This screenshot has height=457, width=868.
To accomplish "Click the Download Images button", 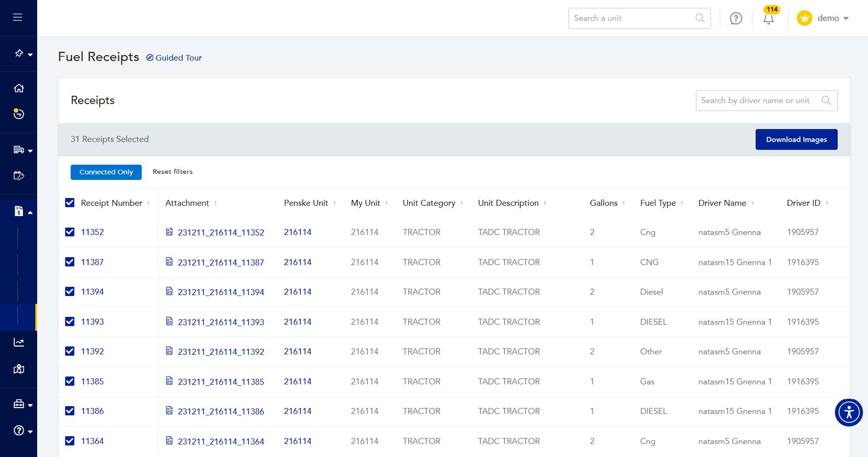I will coord(796,139).
